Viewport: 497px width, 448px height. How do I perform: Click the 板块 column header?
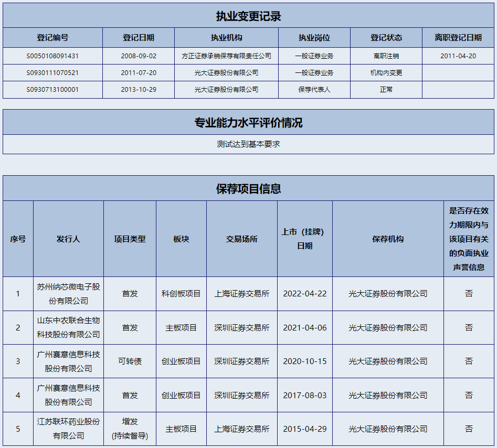(x=181, y=239)
